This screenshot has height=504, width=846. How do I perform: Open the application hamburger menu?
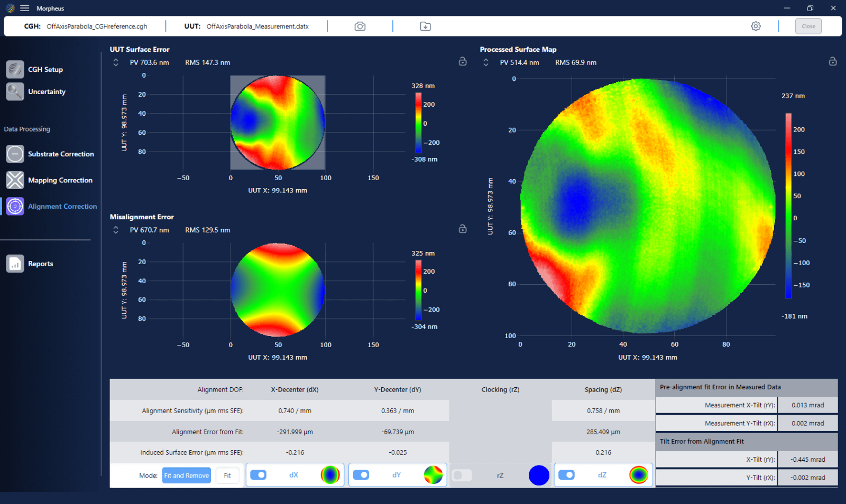(x=24, y=8)
